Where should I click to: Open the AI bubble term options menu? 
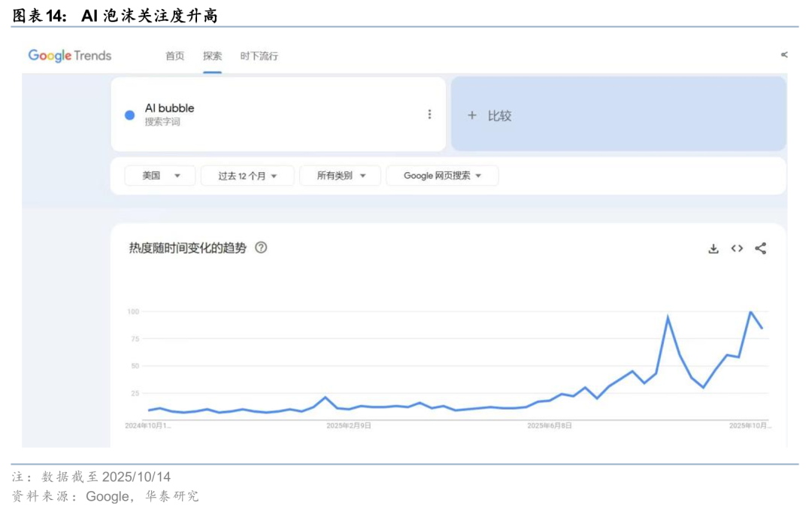[429, 114]
